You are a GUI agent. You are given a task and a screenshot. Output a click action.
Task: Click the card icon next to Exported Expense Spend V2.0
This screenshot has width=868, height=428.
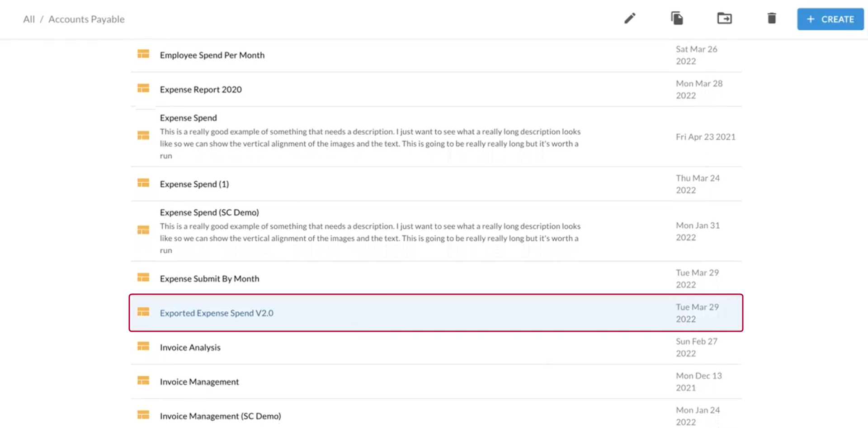143,311
